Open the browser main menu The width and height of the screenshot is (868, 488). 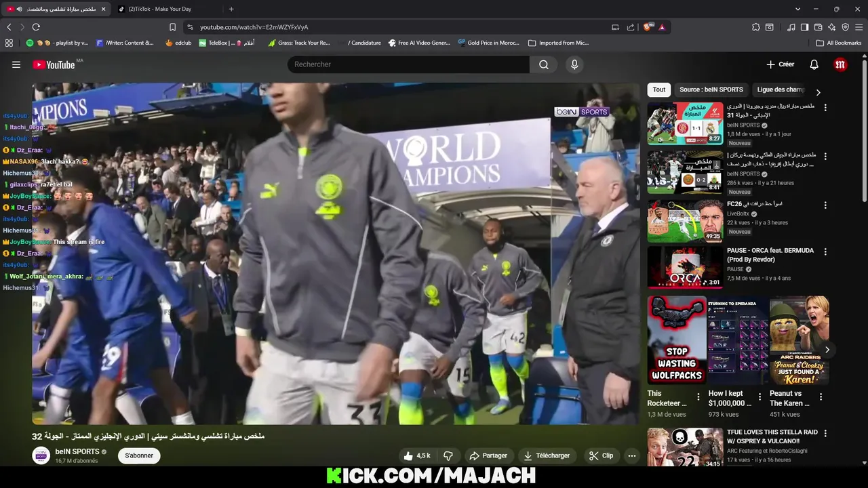[859, 27]
